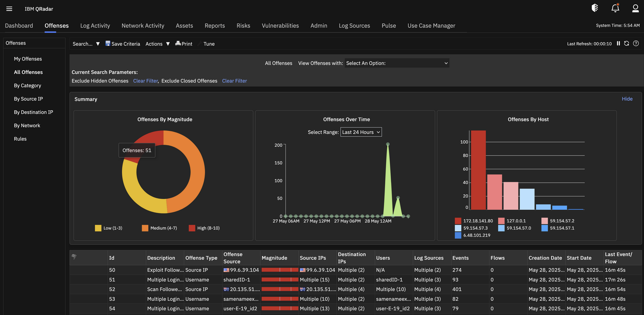The height and width of the screenshot is (315, 644).
Task: Hide the Summary panel
Action: [x=627, y=99]
